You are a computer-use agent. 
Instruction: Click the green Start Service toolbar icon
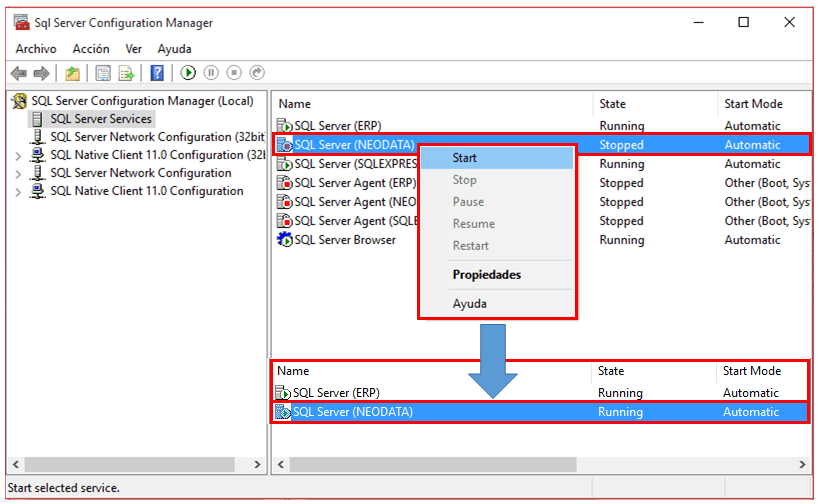(x=188, y=73)
